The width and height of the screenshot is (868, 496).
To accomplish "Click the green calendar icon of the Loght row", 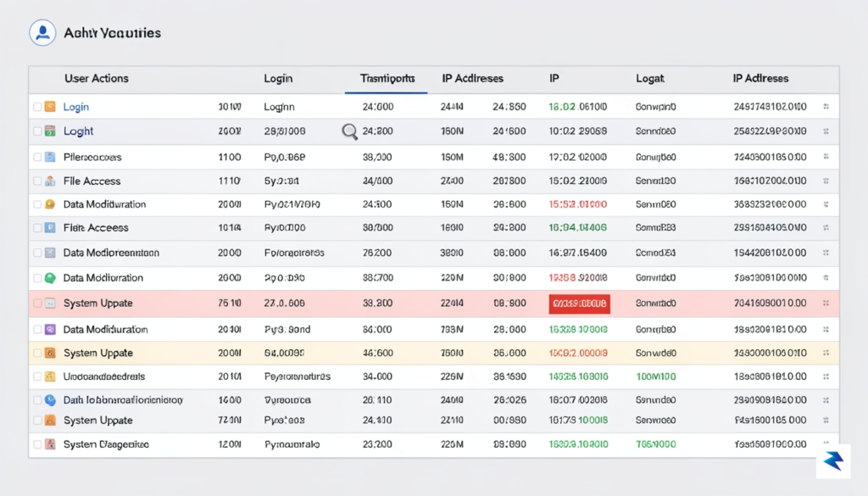I will tap(50, 131).
